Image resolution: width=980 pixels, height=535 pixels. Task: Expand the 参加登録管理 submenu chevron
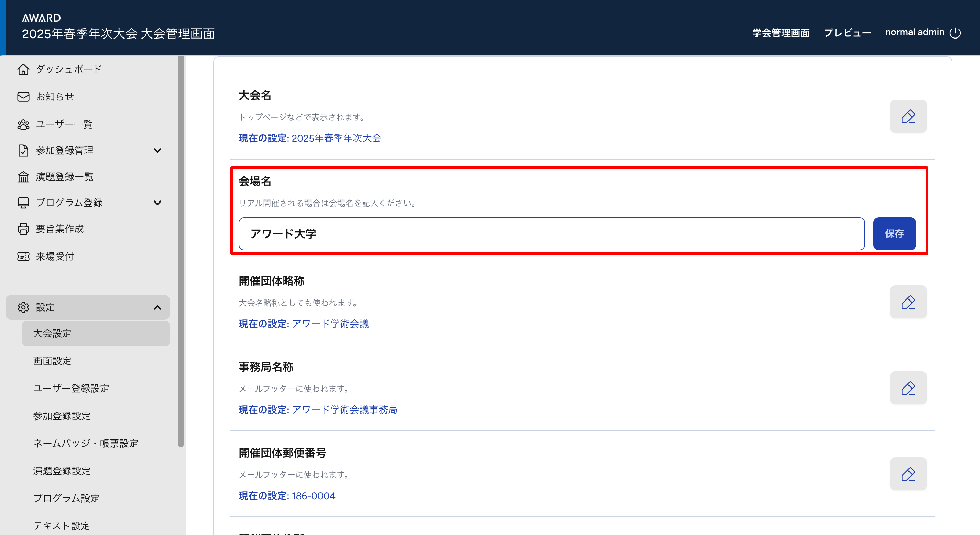click(x=157, y=150)
